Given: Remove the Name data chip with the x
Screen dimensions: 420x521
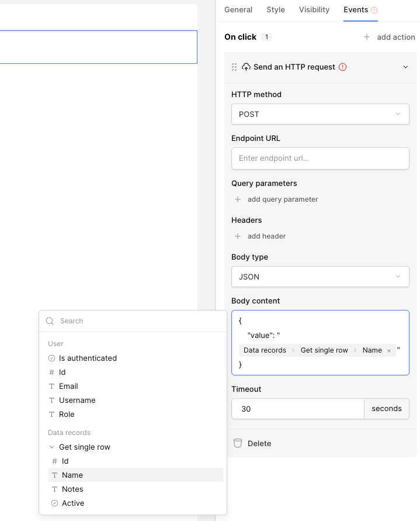Looking at the screenshot, I should click(x=389, y=351).
